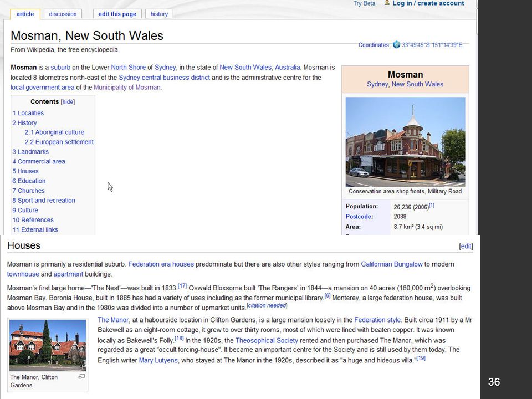Click the Mosman, New South Wales heading
Screen dimensions: 532x399
tap(87, 35)
